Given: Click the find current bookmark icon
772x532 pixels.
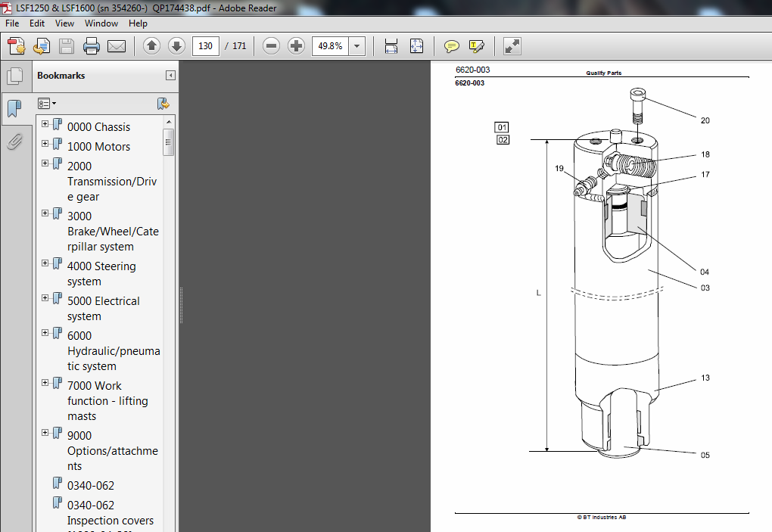Looking at the screenshot, I should click(163, 104).
